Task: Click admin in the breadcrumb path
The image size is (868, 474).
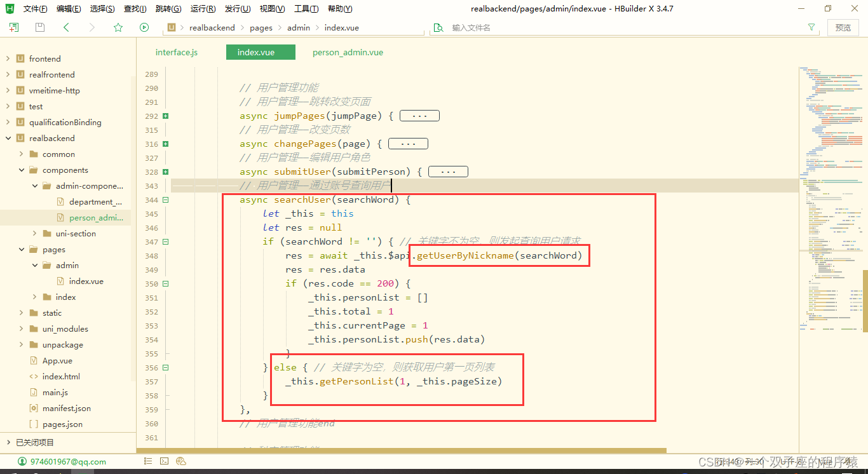Action: click(299, 27)
